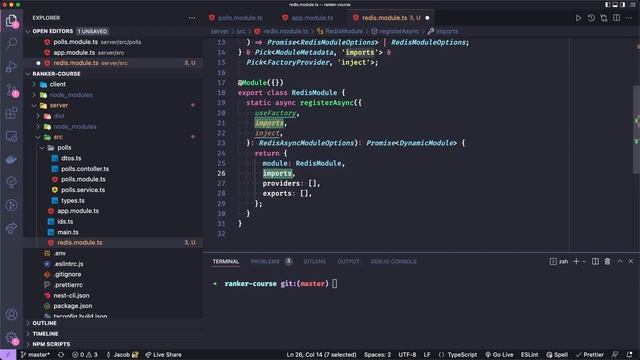Image resolution: width=640 pixels, height=360 pixels.
Task: Open Explorer Views and More Actions
Action: (192, 18)
